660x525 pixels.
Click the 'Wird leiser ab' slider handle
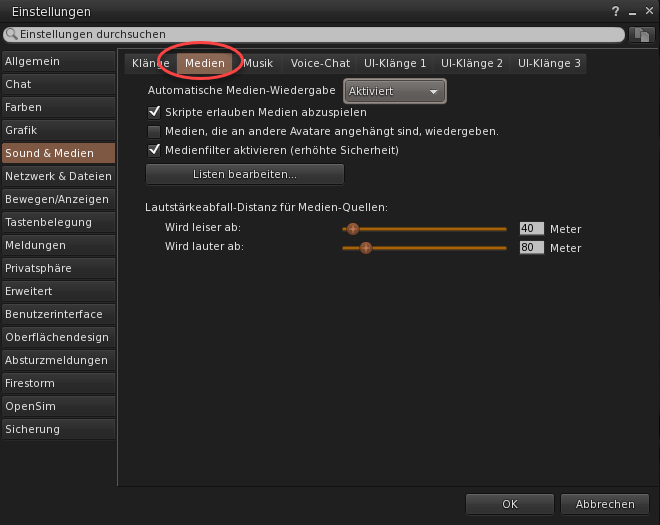[x=352, y=229]
